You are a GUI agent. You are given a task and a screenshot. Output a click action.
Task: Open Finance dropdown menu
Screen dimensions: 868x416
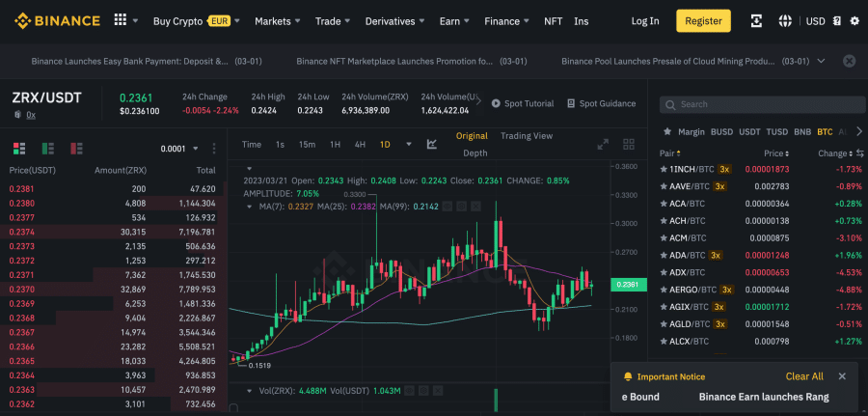pos(506,21)
